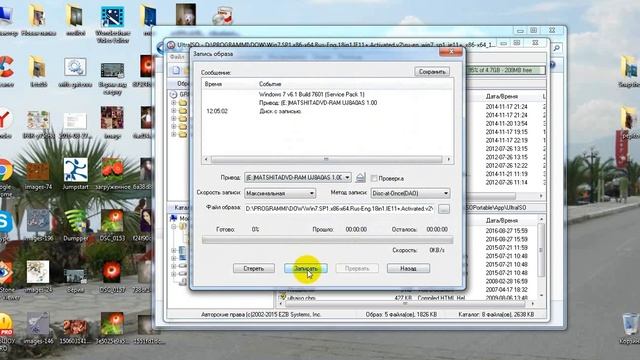Viewport: 640px width, 360px height.
Task: Open the images-146 desktop image
Action: click(x=38, y=329)
